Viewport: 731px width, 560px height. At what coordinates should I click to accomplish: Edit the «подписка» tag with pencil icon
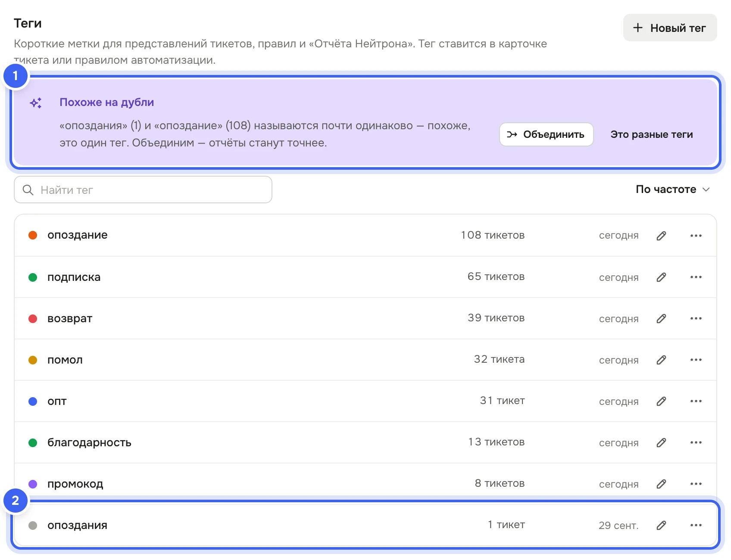coord(662,277)
